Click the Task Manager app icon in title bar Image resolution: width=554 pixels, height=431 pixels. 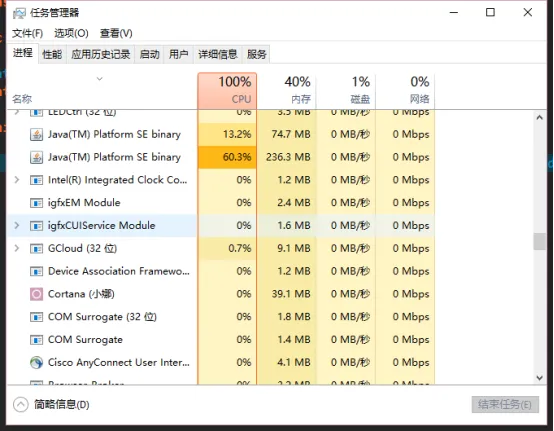(x=19, y=13)
